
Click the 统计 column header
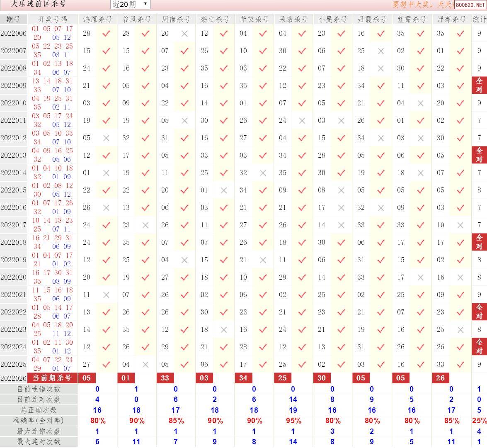point(479,19)
